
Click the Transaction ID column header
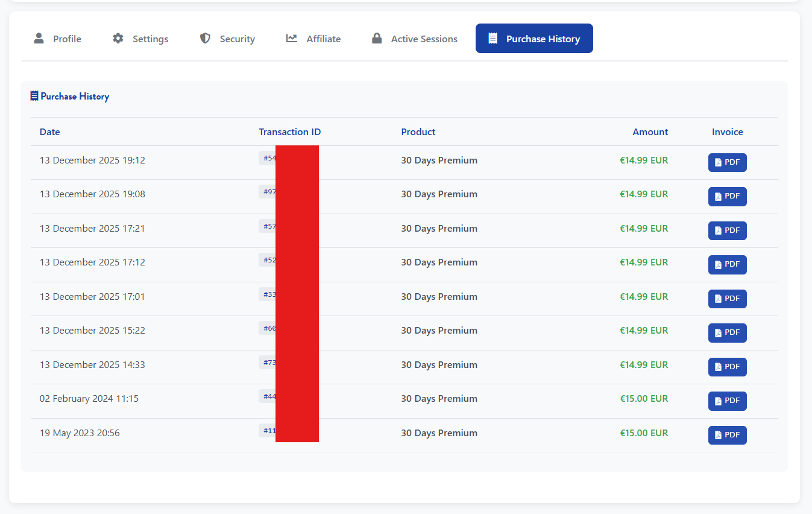[289, 132]
